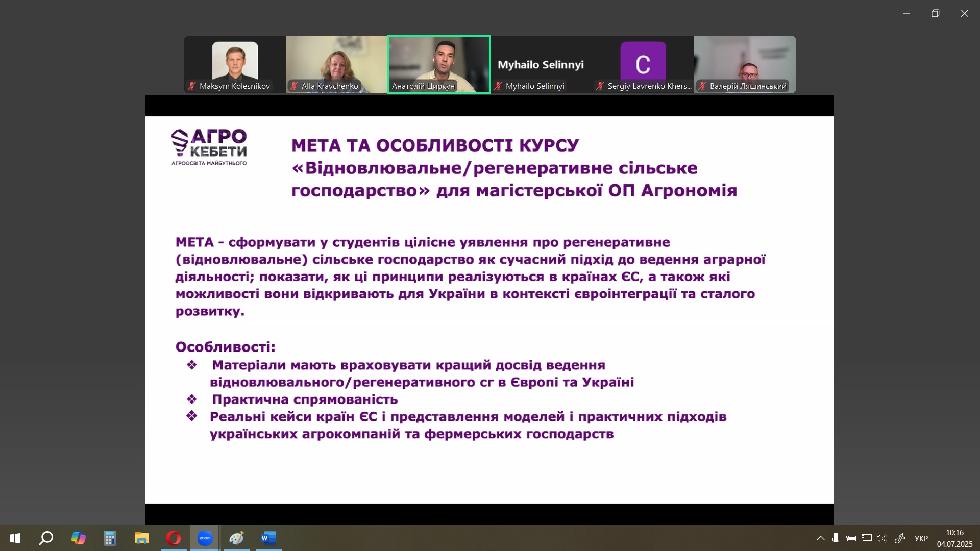Click Myhailo Selinnyi's participant tile
The width and height of the screenshot is (980, 551).
(x=541, y=64)
